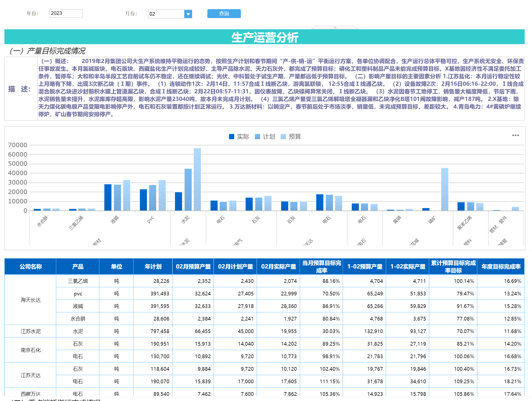Click the medium blue 计划 legend color square

pyautogui.click(x=257, y=136)
